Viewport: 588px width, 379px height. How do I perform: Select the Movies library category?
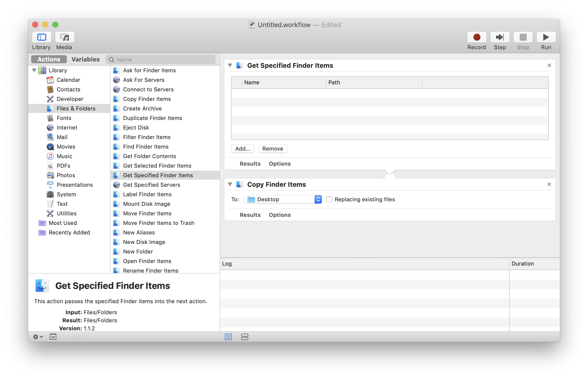point(69,147)
